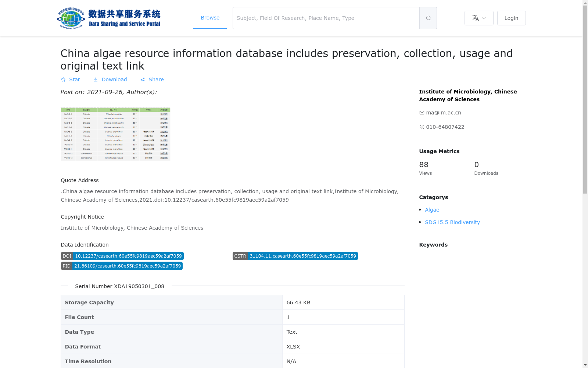Click the 66.43 KB storage capacity value
This screenshot has width=588, height=368.
tap(298, 302)
